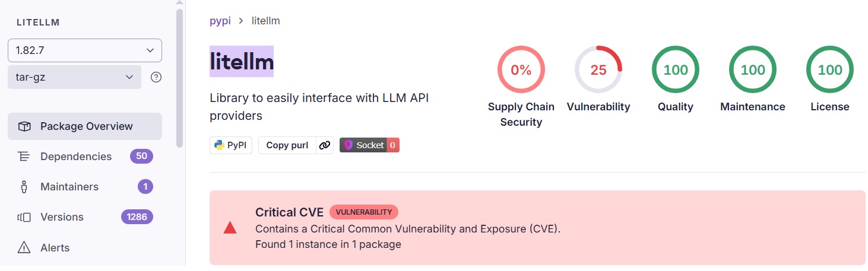This screenshot has width=868, height=271.
Task: Click the Socket score badge
Action: point(369,145)
